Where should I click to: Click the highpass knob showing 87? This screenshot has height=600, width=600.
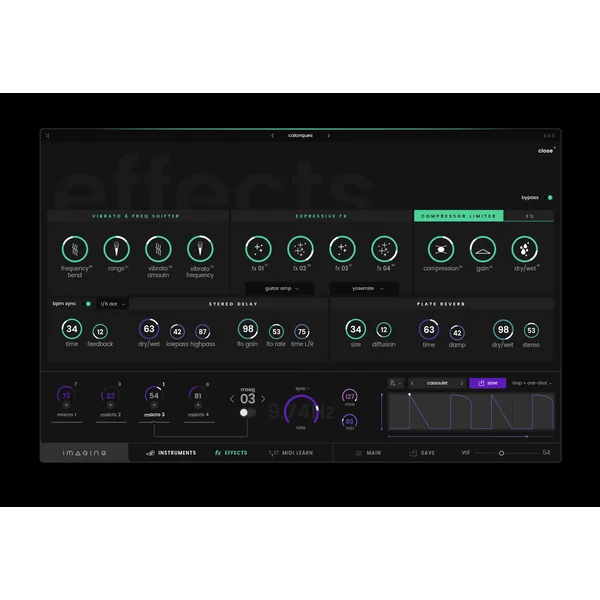coord(202,332)
